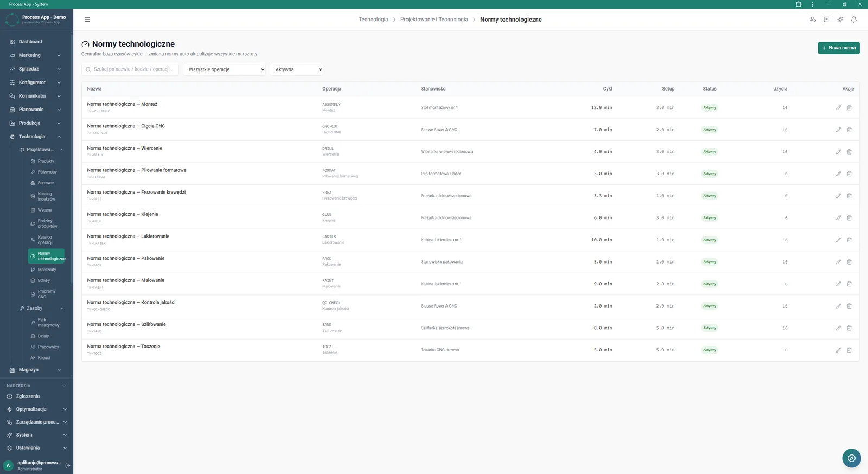868x474 pixels.
Task: Click the Nowa norma button
Action: (x=839, y=48)
